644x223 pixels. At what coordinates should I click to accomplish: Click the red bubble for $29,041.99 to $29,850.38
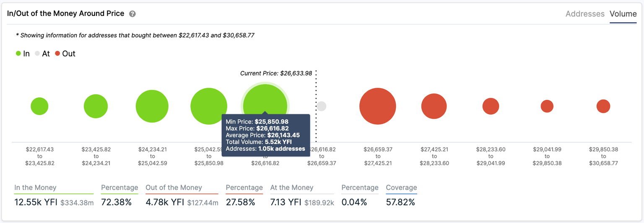547,106
